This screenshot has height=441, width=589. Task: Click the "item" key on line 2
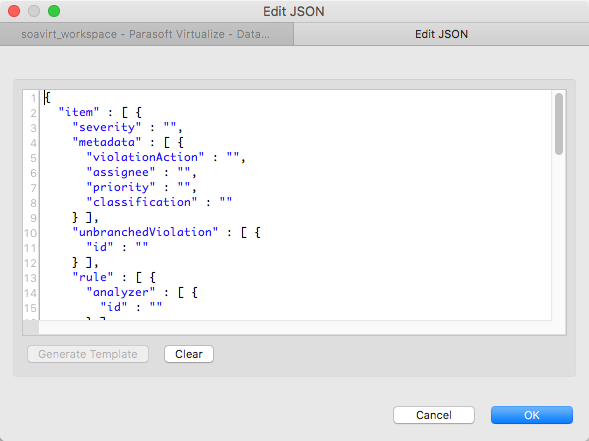tap(79, 112)
